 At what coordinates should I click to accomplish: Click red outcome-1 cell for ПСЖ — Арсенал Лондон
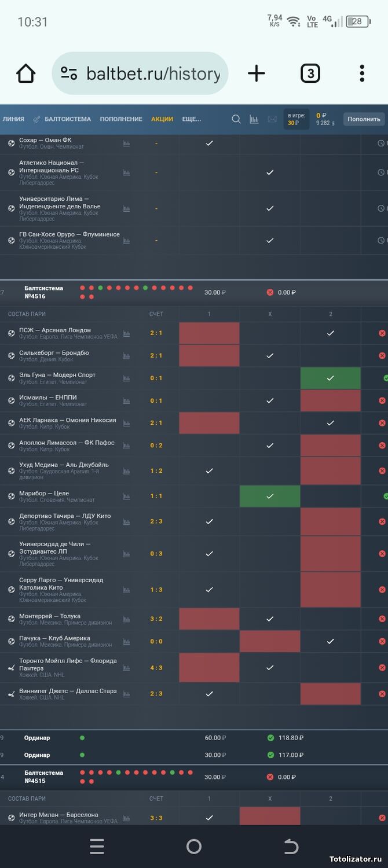point(209,333)
